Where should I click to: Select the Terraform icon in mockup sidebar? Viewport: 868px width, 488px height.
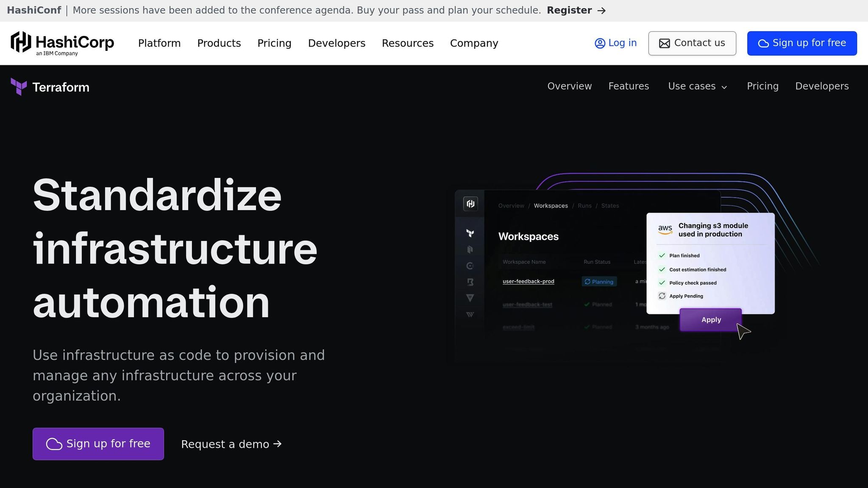[470, 233]
